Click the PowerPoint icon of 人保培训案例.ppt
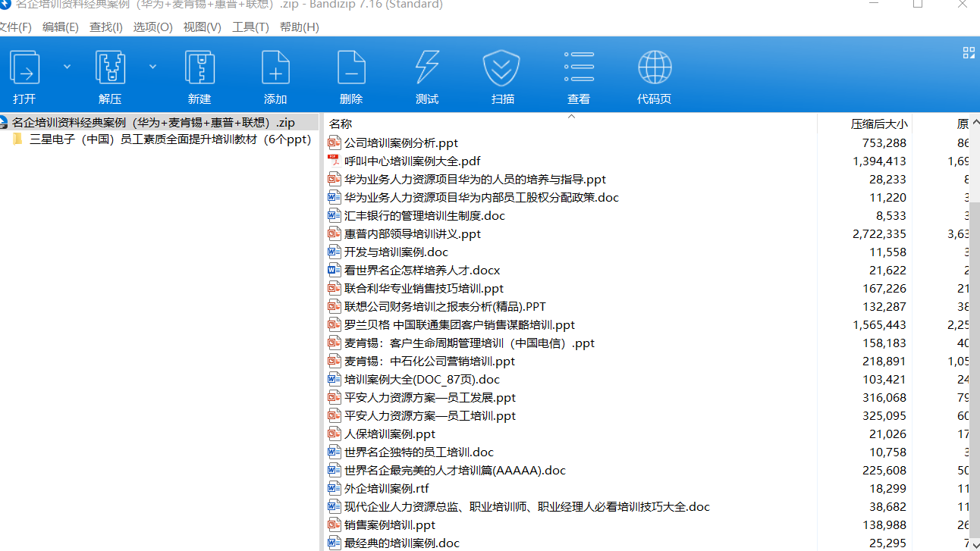Screen dimensions: 980x551 (x=335, y=434)
